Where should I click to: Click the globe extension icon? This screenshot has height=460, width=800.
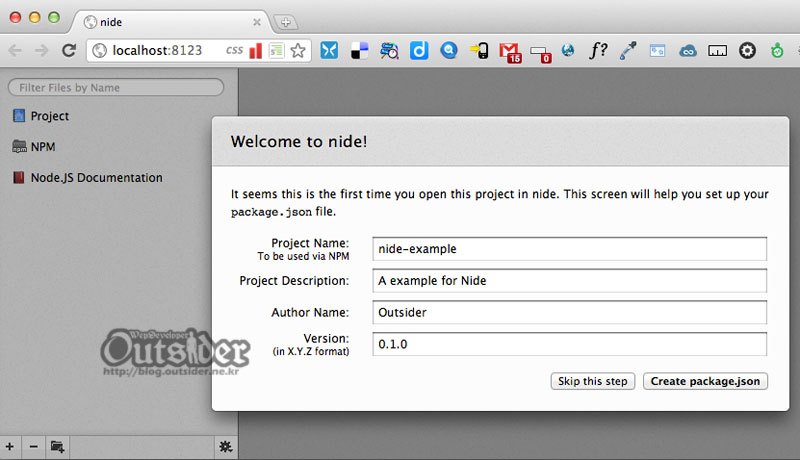pos(568,50)
